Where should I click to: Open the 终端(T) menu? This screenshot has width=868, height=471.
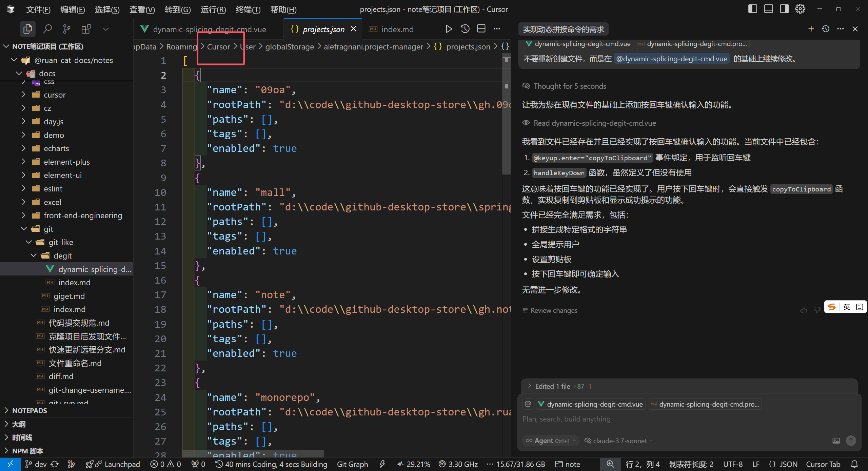pos(248,9)
